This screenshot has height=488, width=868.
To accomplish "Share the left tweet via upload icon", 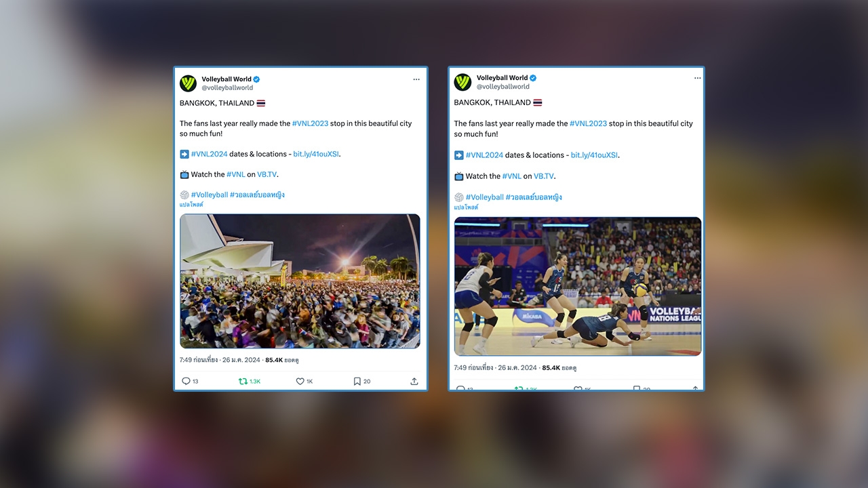I will (x=414, y=382).
